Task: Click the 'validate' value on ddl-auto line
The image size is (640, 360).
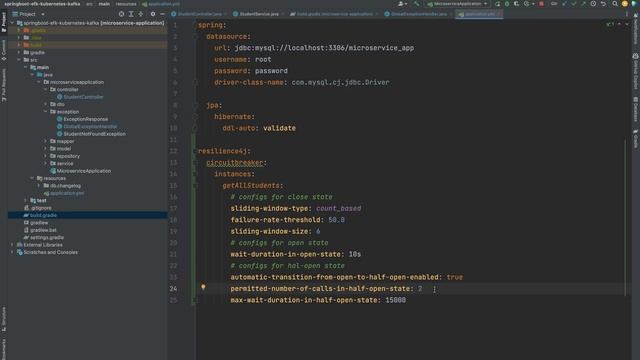Action: point(280,128)
